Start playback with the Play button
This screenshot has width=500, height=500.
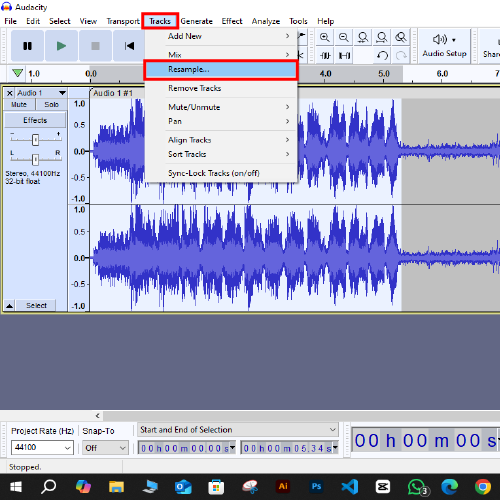pyautogui.click(x=61, y=46)
